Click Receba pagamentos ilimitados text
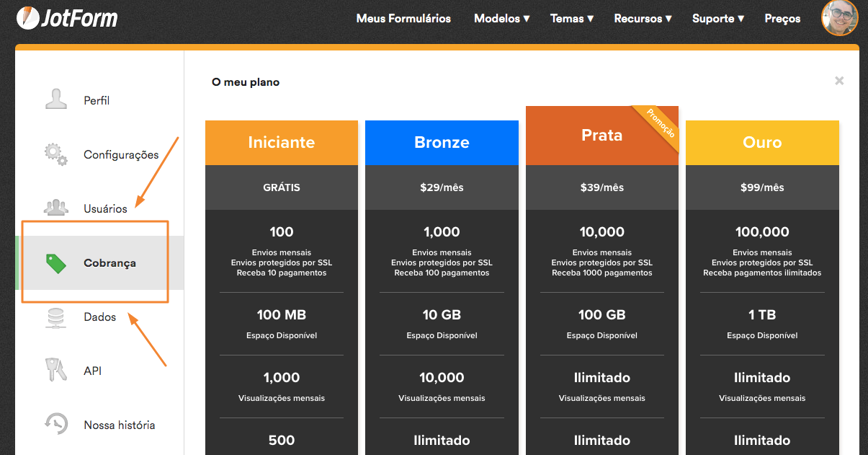Screen dimensions: 868x455 point(762,273)
